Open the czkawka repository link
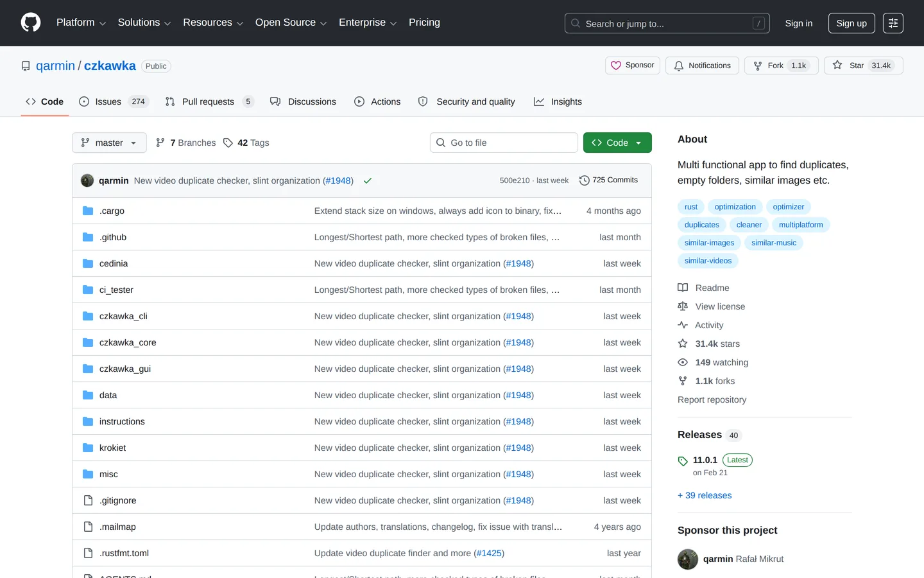Image resolution: width=924 pixels, height=578 pixels. pyautogui.click(x=110, y=66)
